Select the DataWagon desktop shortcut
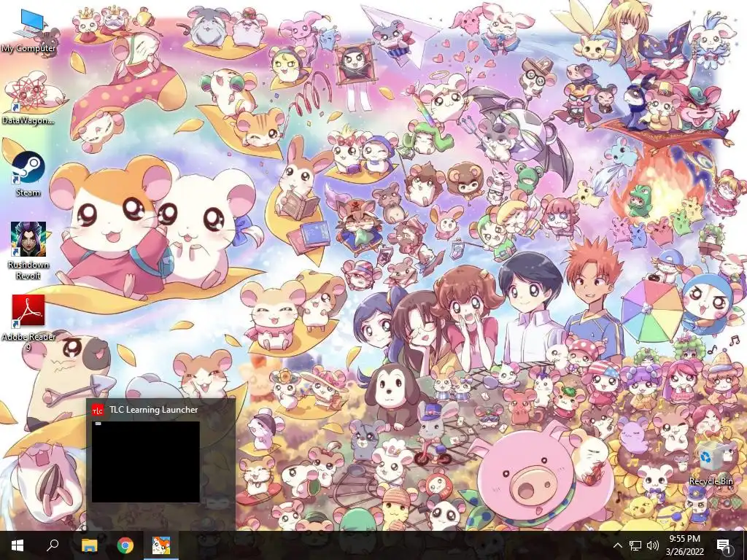This screenshot has width=747, height=560. pyautogui.click(x=28, y=100)
